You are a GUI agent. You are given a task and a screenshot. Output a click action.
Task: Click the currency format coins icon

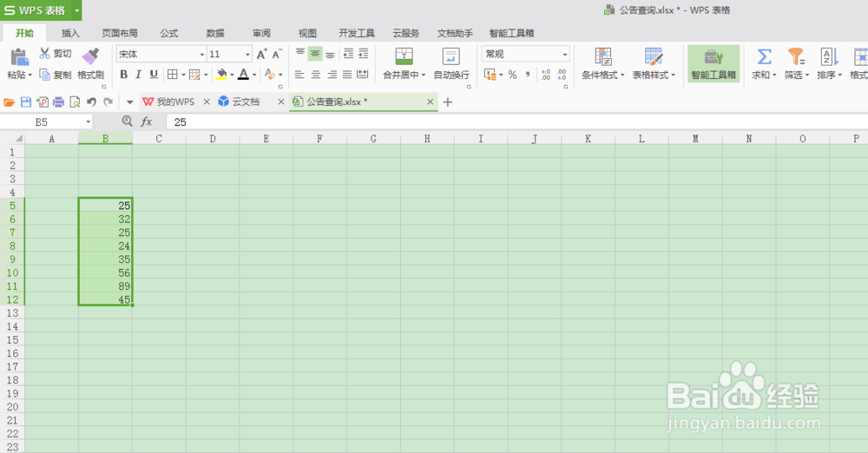click(x=490, y=75)
